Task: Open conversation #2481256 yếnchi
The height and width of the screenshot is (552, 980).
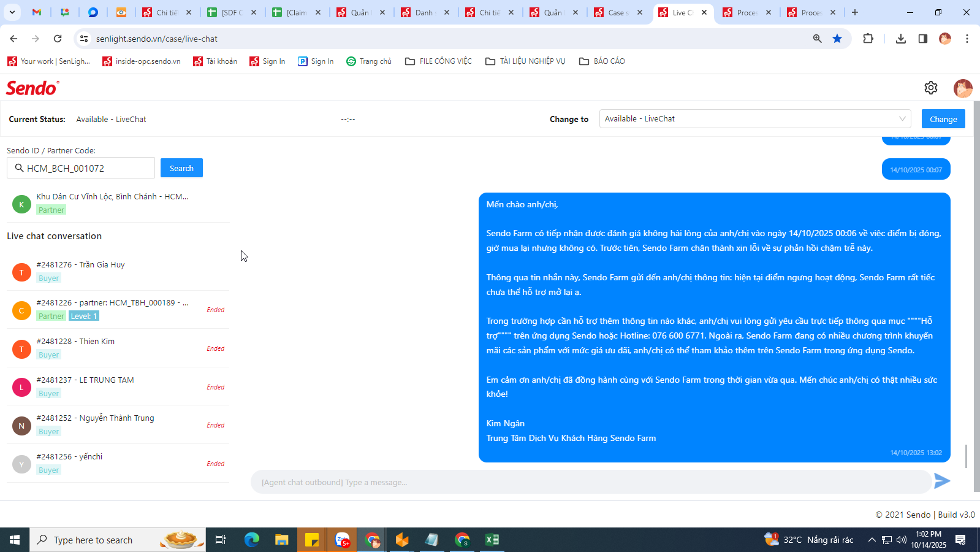Action: point(118,463)
